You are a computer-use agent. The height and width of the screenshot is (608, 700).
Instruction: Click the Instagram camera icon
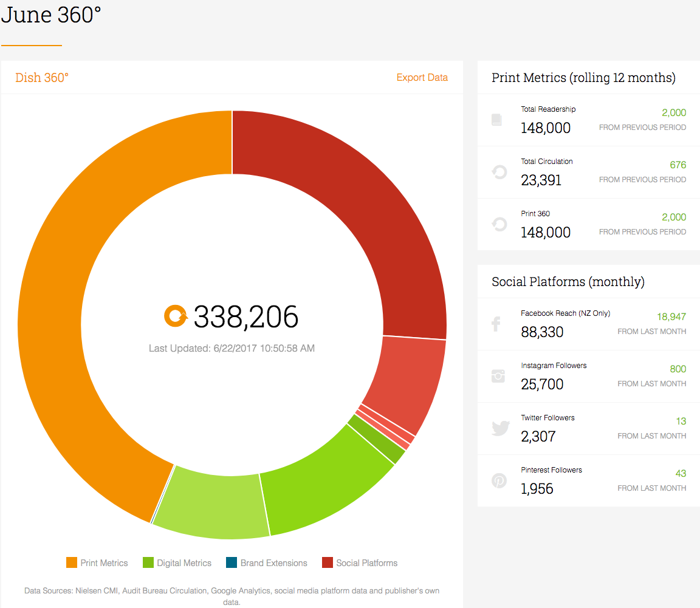coord(498,376)
